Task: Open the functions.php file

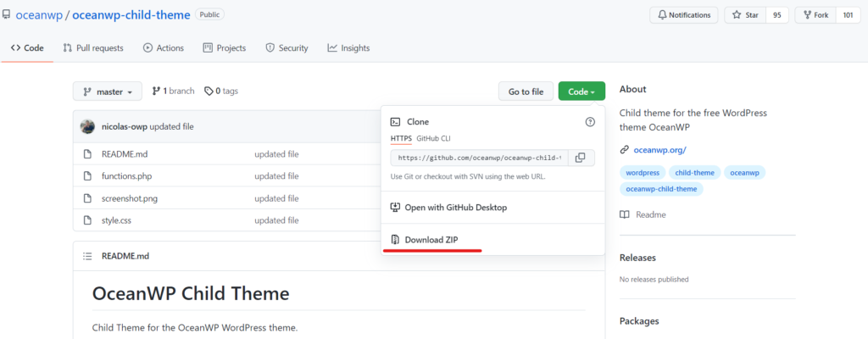Action: click(127, 176)
